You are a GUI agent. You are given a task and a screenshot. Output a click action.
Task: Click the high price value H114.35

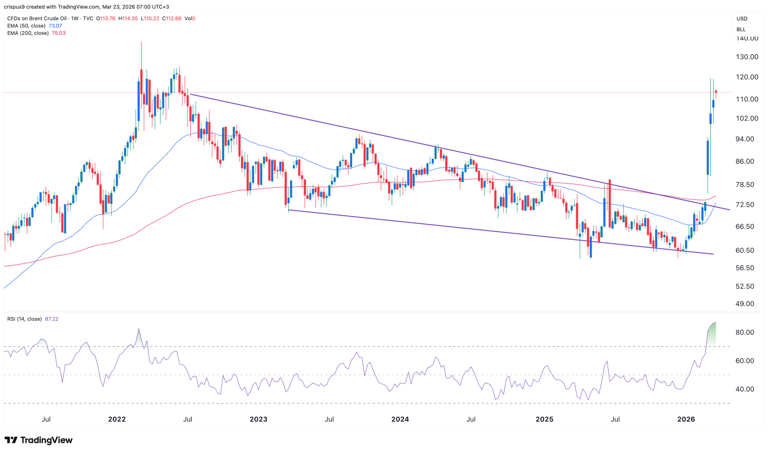click(x=129, y=19)
